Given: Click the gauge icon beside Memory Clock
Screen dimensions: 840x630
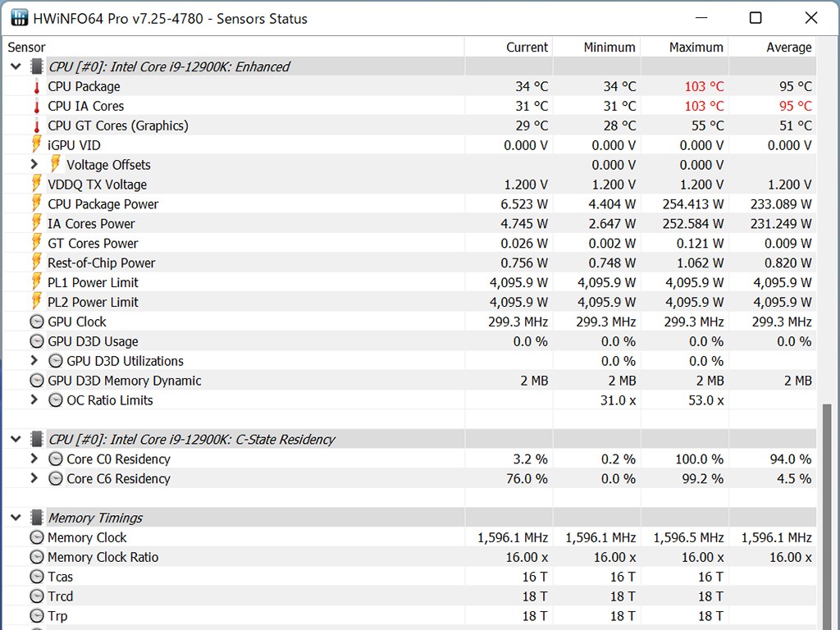Looking at the screenshot, I should [x=36, y=537].
